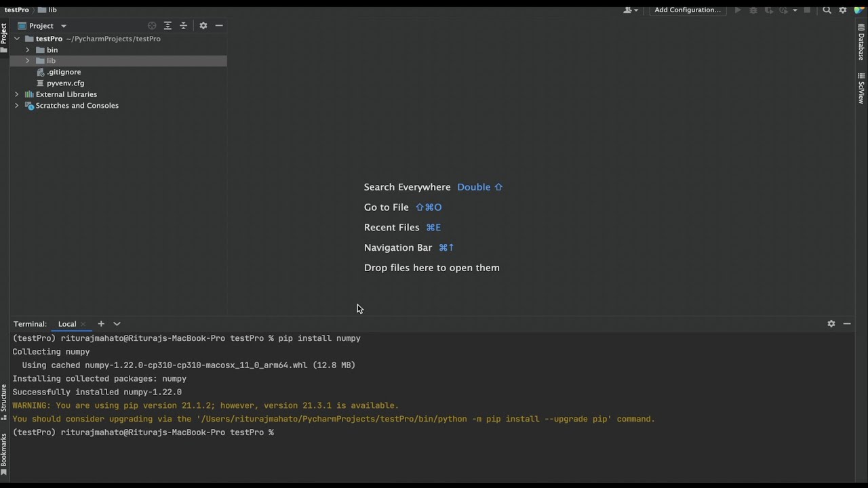Viewport: 868px width, 488px height.
Task: Click the Collapse All icon
Action: coord(183,26)
